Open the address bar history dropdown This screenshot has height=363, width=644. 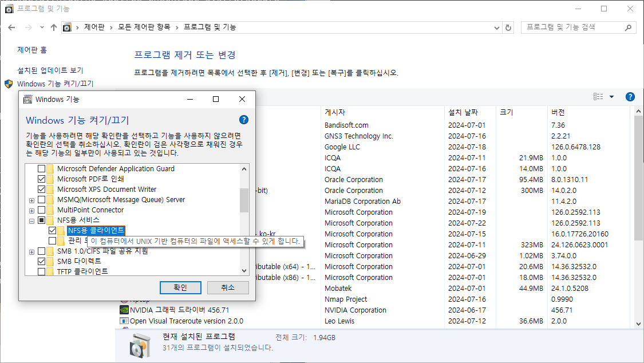coord(497,27)
